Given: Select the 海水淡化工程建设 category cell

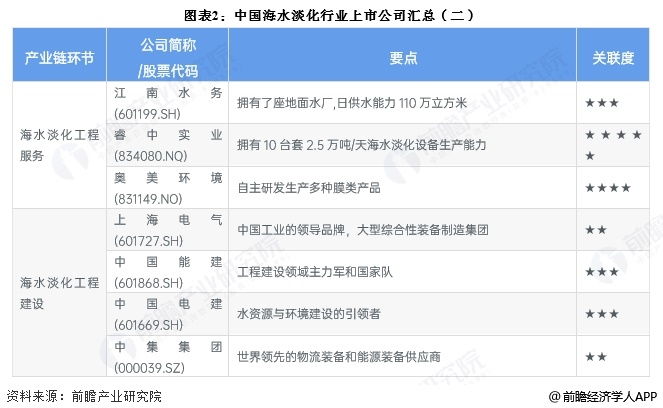Looking at the screenshot, I should tap(59, 293).
